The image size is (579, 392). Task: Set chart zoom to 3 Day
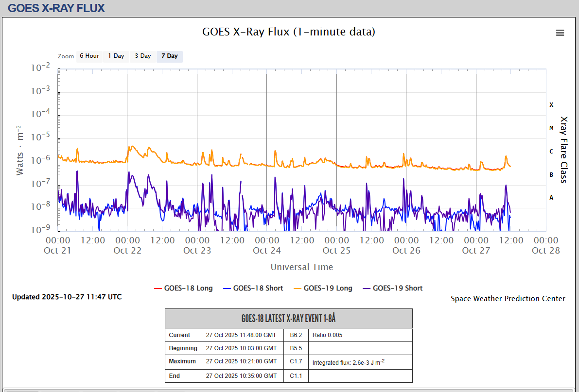143,56
